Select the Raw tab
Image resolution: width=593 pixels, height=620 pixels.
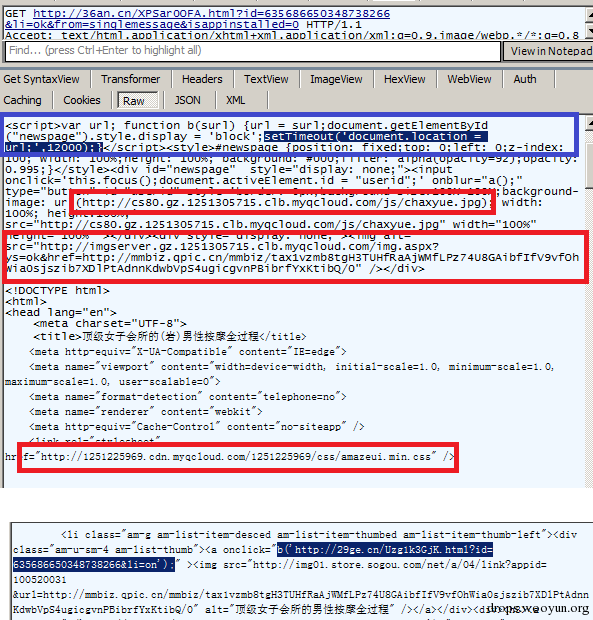(134, 101)
